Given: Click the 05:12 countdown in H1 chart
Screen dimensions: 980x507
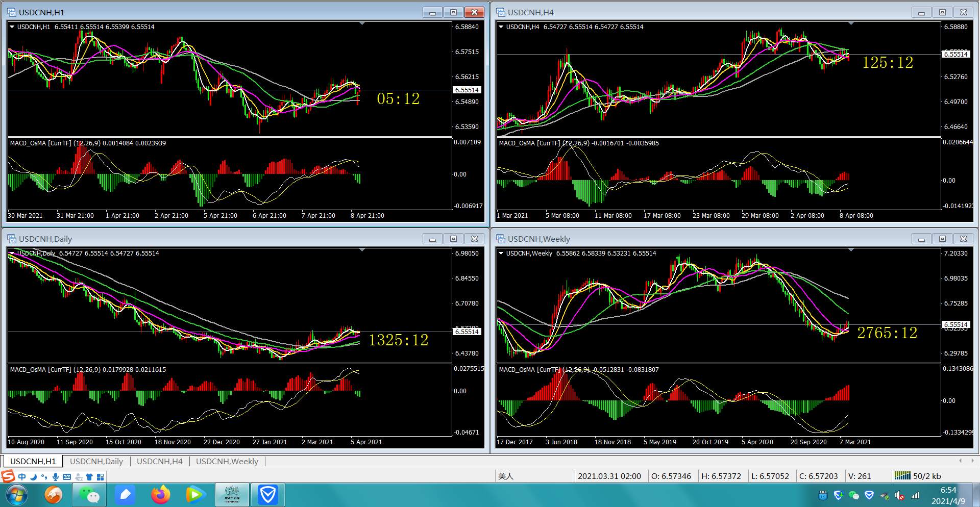Looking at the screenshot, I should point(398,98).
